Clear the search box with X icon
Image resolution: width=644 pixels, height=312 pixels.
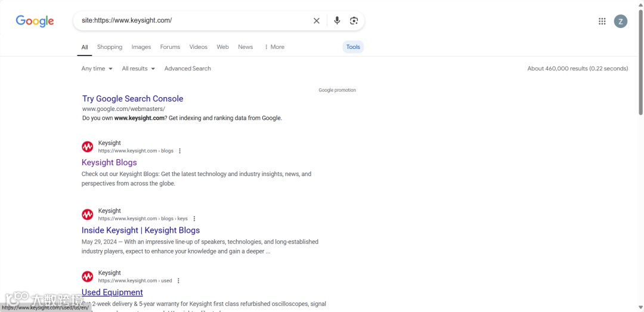point(316,20)
